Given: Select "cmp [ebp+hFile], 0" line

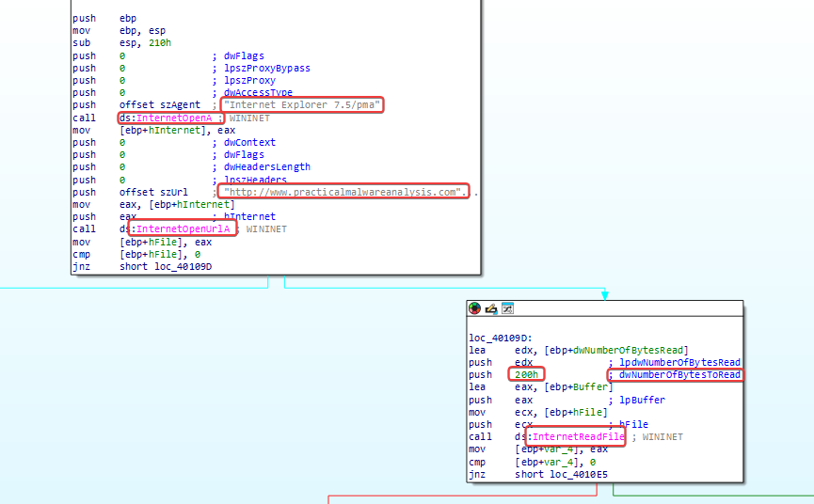Looking at the screenshot, I should pyautogui.click(x=136, y=255).
